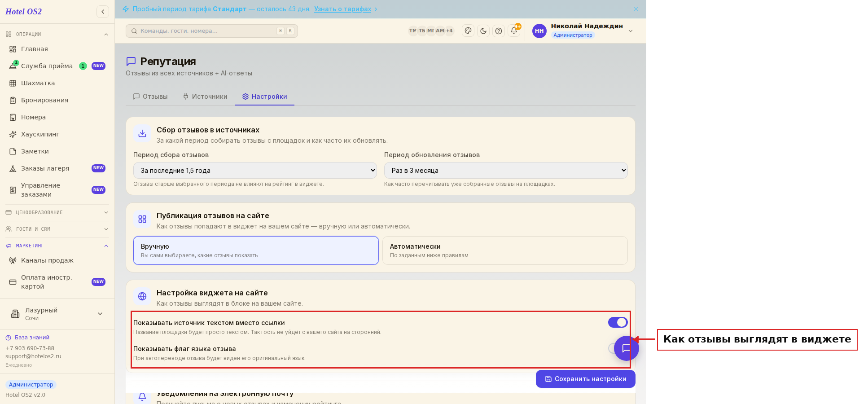The width and height of the screenshot is (868, 404).
Task: Open Период обновления отзывов dropdown
Action: coord(506,171)
